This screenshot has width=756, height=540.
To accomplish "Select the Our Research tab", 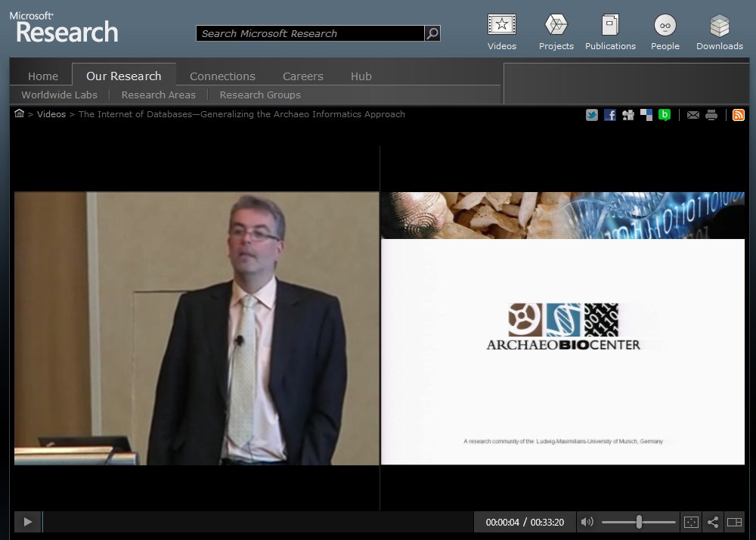I will (124, 76).
